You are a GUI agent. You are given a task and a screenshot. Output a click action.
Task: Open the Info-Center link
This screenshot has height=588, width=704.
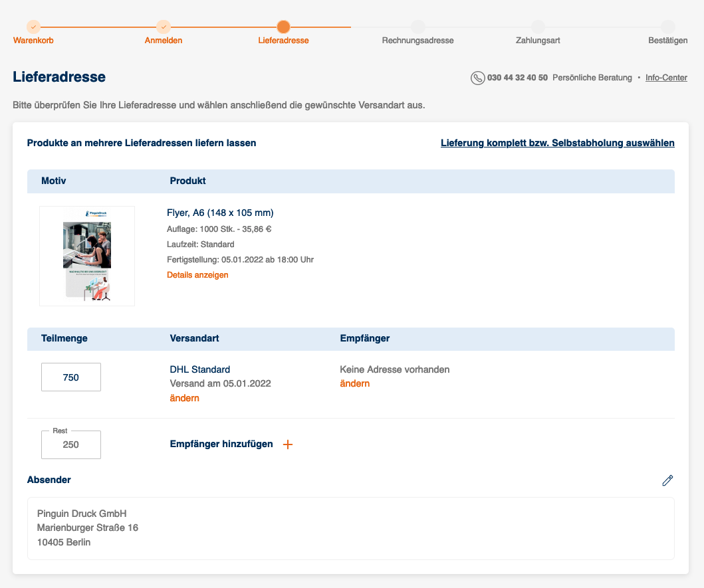click(666, 78)
